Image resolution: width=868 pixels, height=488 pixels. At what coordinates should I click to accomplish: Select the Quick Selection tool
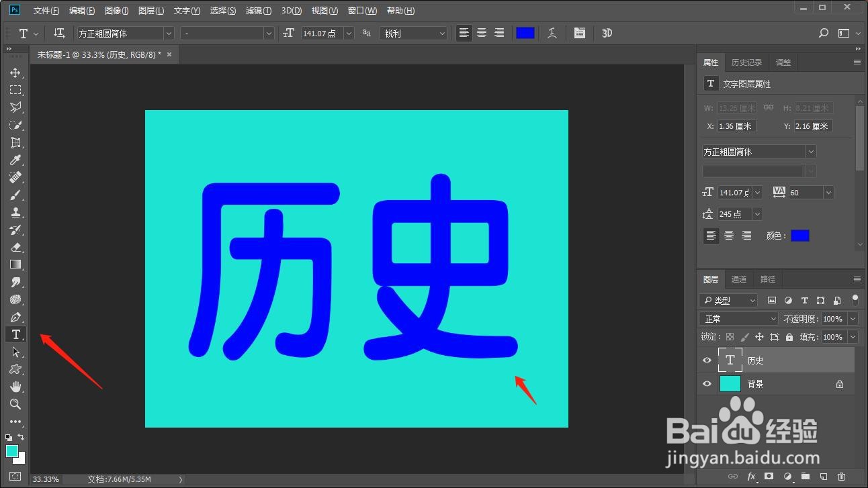coord(15,125)
